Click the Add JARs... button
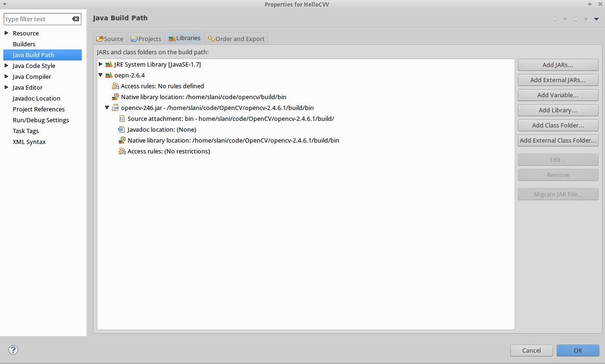The image size is (605, 364). [558, 65]
